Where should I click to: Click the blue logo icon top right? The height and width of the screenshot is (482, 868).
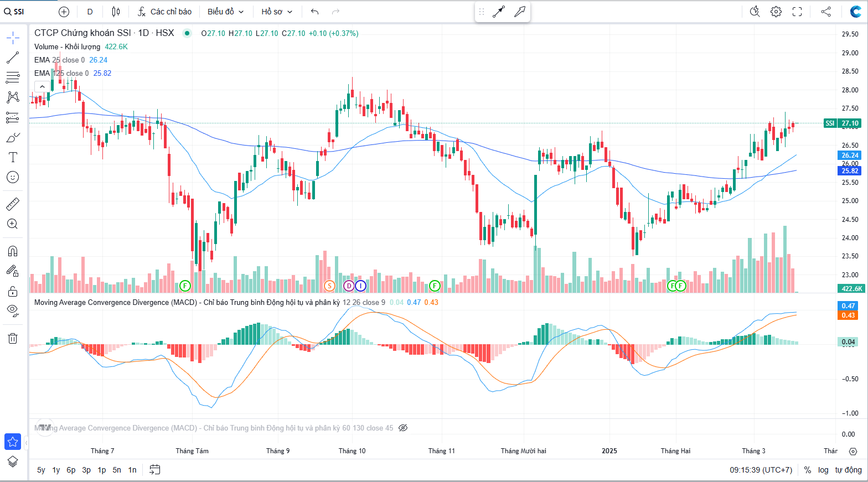[x=855, y=12]
